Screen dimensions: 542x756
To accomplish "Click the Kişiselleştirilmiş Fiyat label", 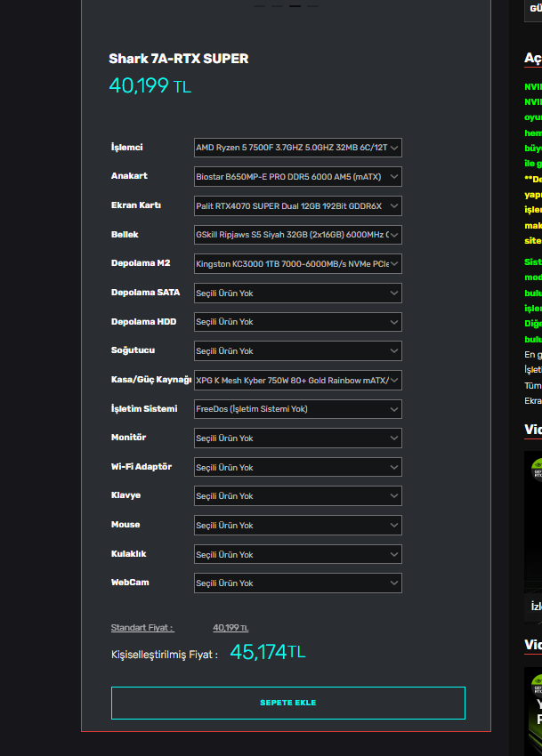I will pos(165,655).
